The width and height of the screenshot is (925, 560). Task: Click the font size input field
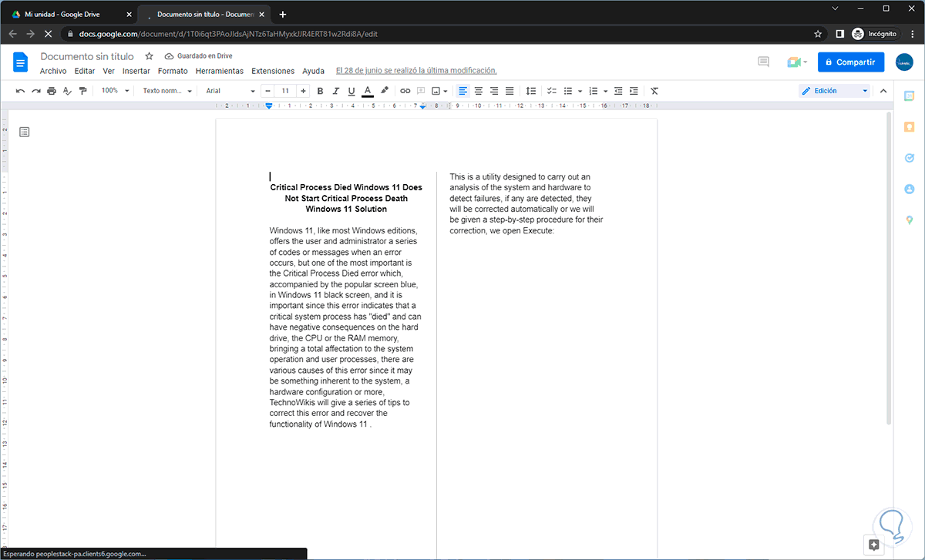click(285, 91)
